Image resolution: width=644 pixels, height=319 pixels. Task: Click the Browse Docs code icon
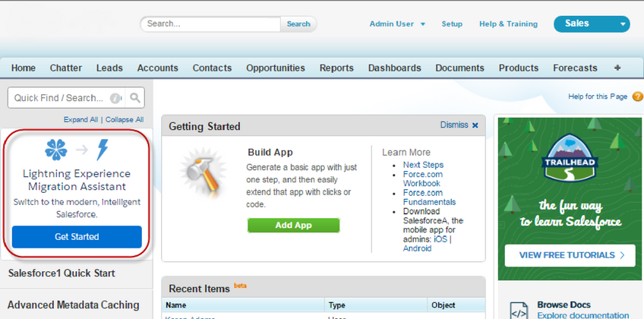tap(519, 311)
